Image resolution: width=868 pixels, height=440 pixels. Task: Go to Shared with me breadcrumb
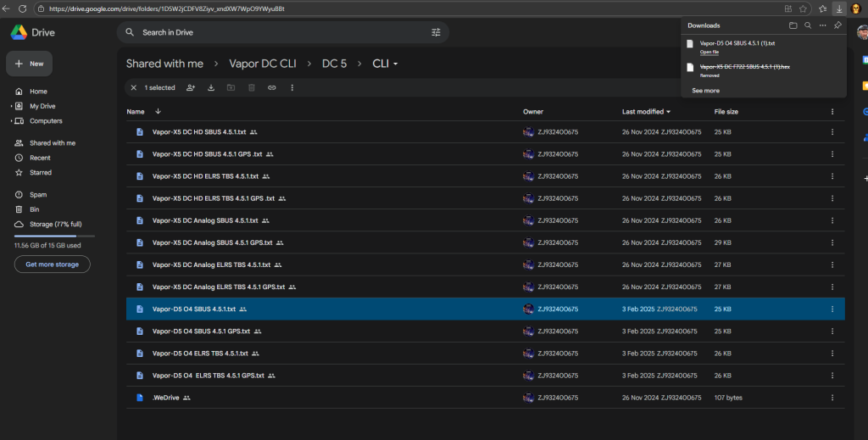164,64
